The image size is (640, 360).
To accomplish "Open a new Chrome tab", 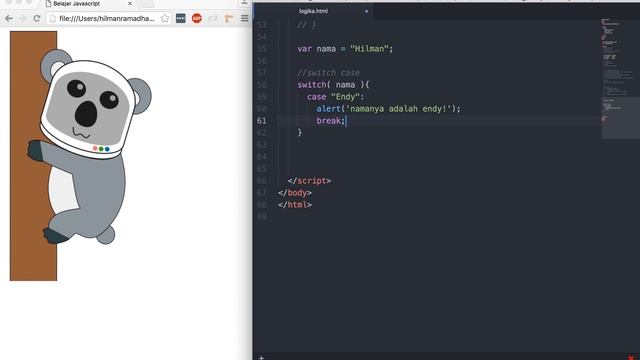I will tap(147, 4).
